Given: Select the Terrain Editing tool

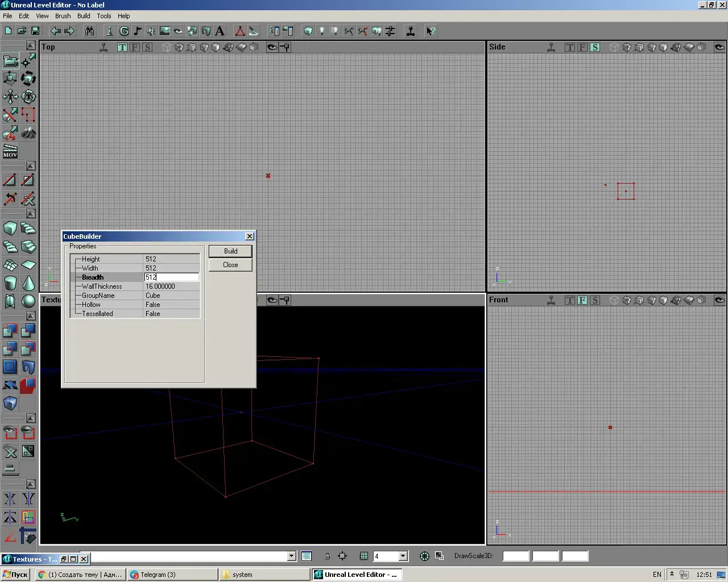Looking at the screenshot, I should [x=28, y=133].
